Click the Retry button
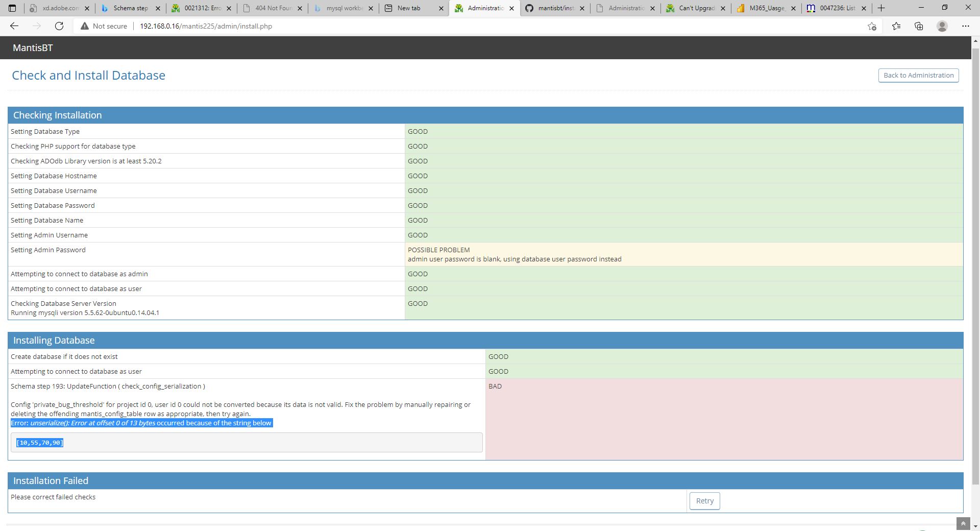 704,501
